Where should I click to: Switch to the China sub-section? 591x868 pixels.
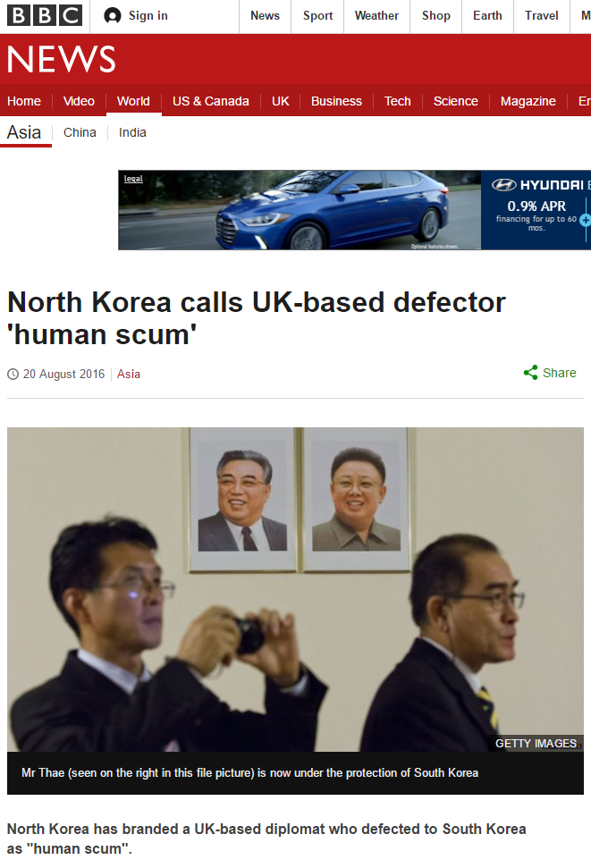[80, 133]
